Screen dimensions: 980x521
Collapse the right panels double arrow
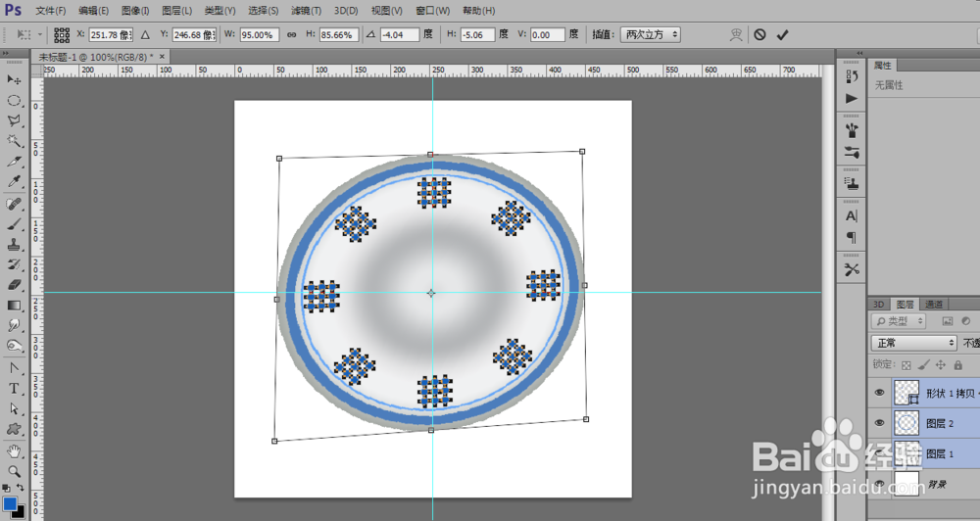click(x=859, y=53)
